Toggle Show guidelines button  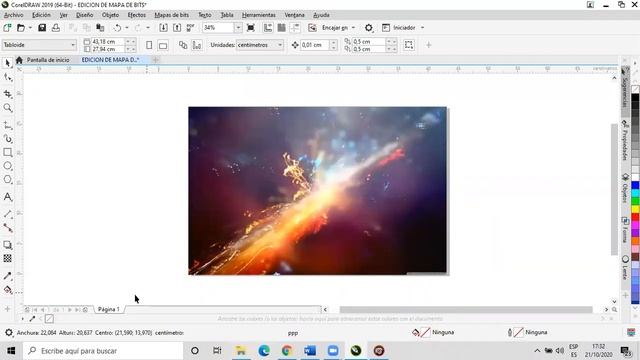coord(295,28)
